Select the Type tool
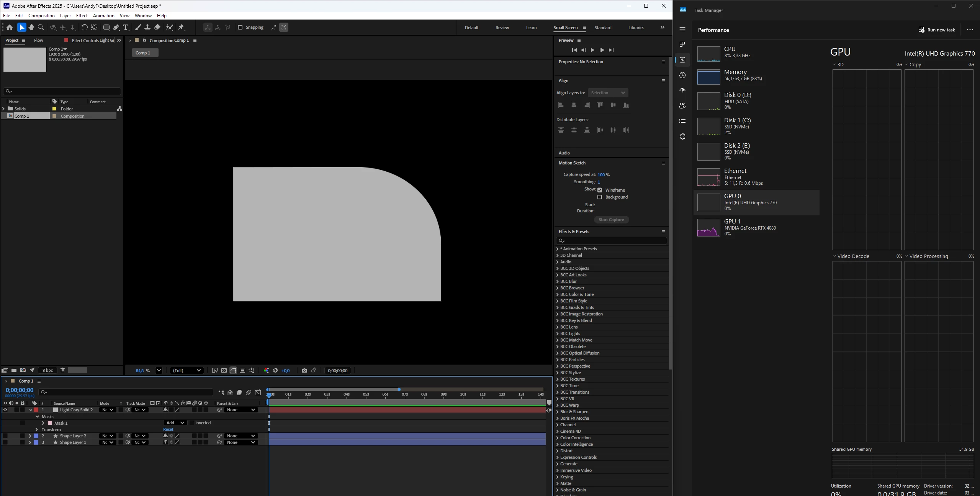This screenshot has height=496, width=980. pos(126,27)
